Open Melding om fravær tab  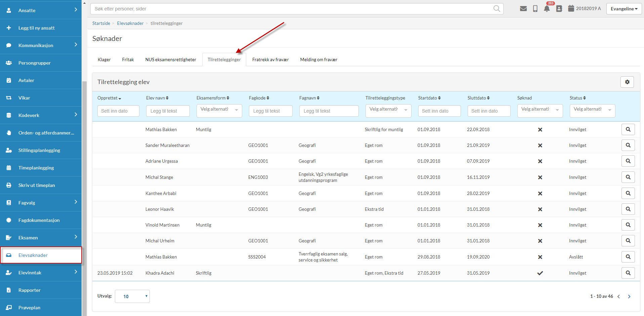318,60
